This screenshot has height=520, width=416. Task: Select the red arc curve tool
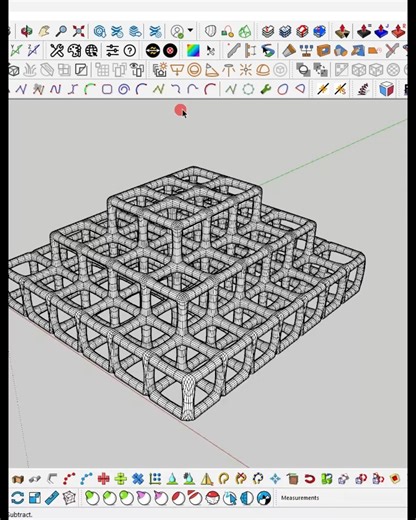210,89
